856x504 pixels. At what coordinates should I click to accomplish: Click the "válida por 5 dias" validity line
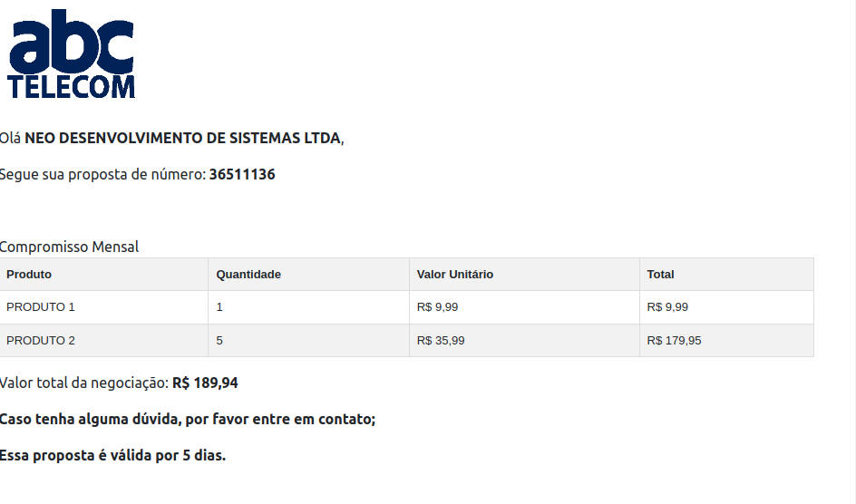pos(112,456)
